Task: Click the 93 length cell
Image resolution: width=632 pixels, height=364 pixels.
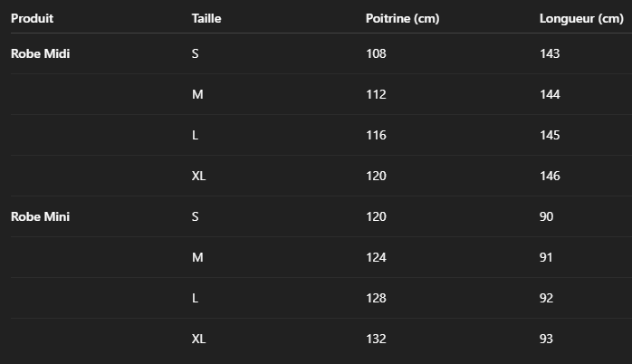Action: click(547, 339)
